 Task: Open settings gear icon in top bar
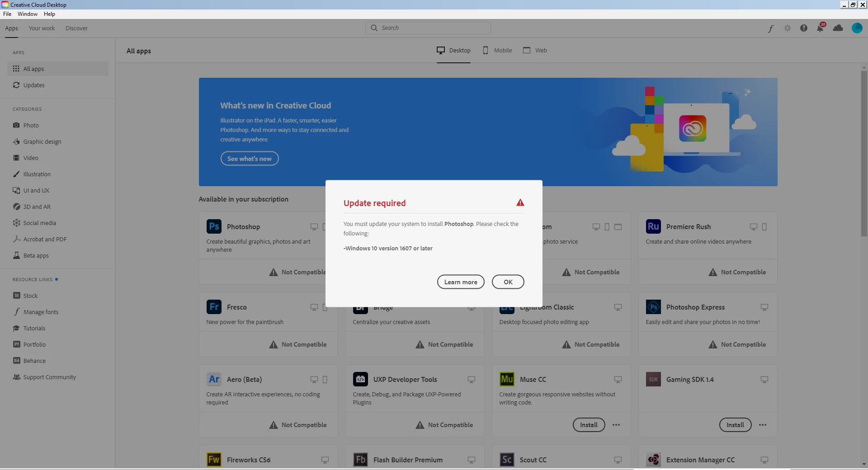pyautogui.click(x=788, y=28)
